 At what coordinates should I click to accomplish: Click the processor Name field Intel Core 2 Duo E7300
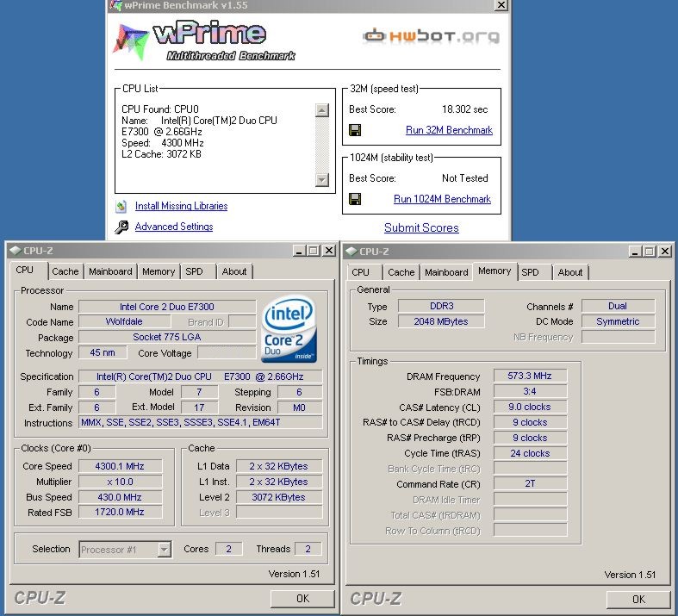tap(167, 307)
